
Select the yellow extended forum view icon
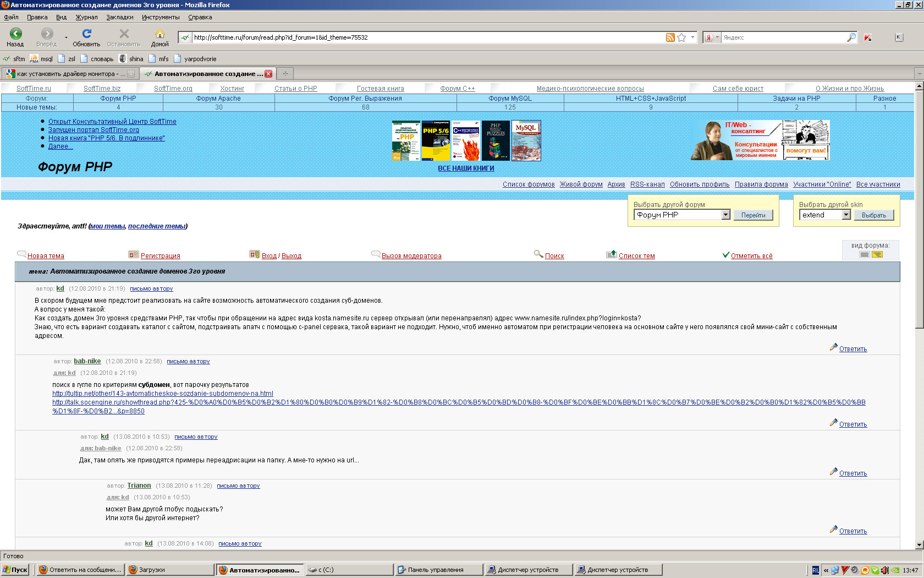pyautogui.click(x=877, y=254)
